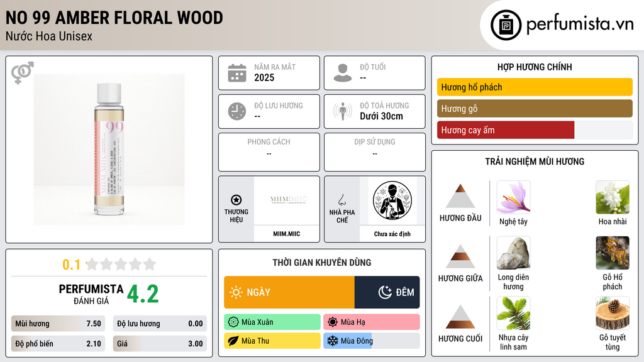The image size is (644, 362).
Task: Click the star badge icon above Thương hiệu
Action: tap(236, 200)
